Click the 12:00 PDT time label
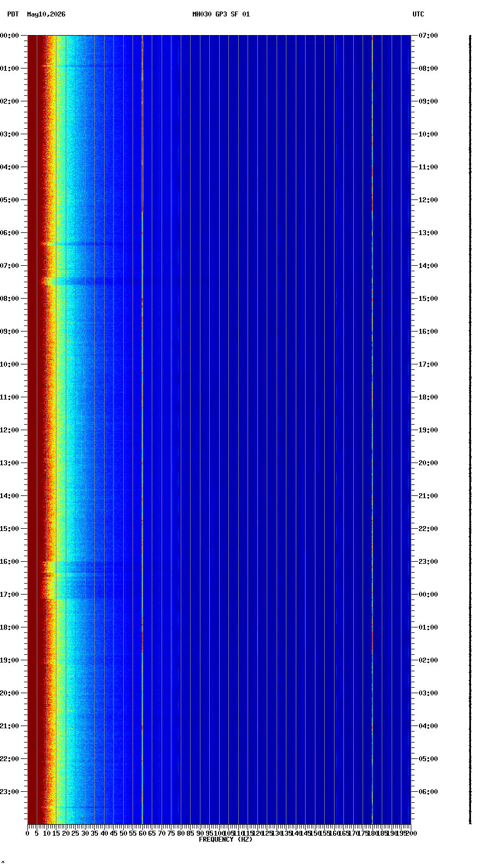Image resolution: width=494 pixels, height=868 pixels. tap(9, 430)
